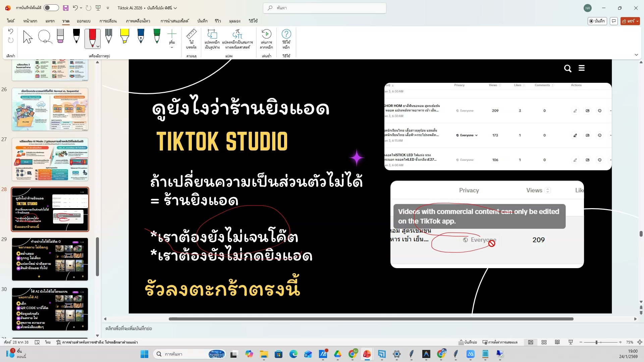Select the Eraser drawing tool
This screenshot has width=644, height=362.
tap(60, 36)
